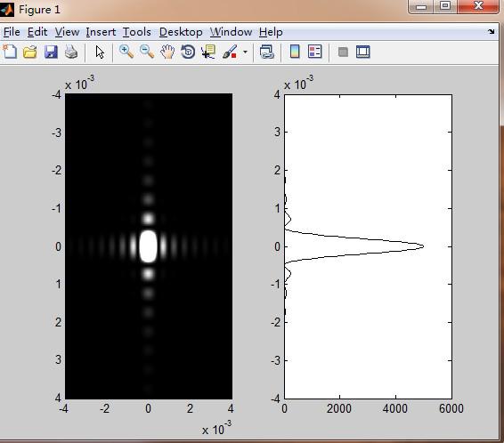Select the Rotate 3D tool
The width and height of the screenshot is (504, 443).
(x=188, y=52)
